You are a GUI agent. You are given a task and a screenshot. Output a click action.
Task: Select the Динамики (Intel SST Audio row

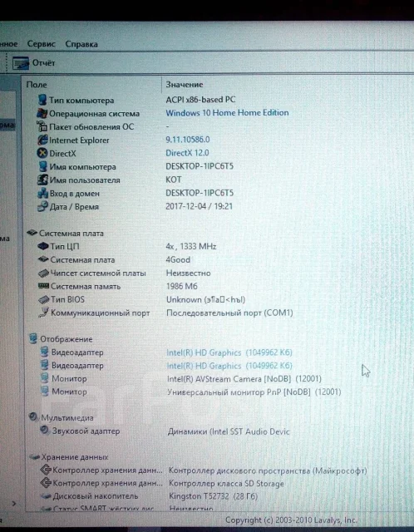click(229, 431)
